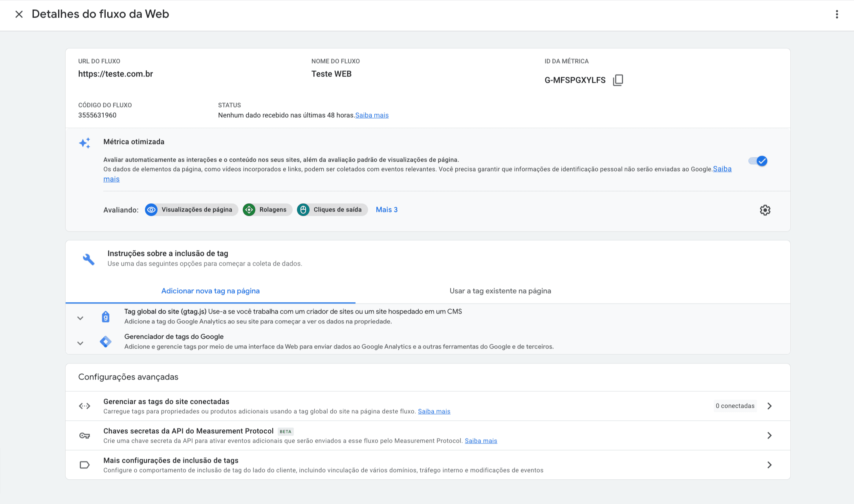Click the connected site tags code icon
The image size is (854, 504).
click(84, 405)
